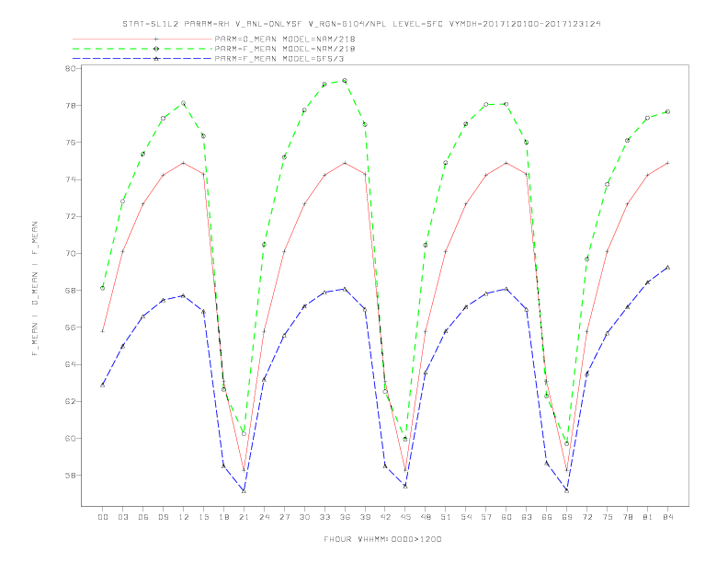Click x-axis tick label 39
The image size is (728, 563).
365,517
